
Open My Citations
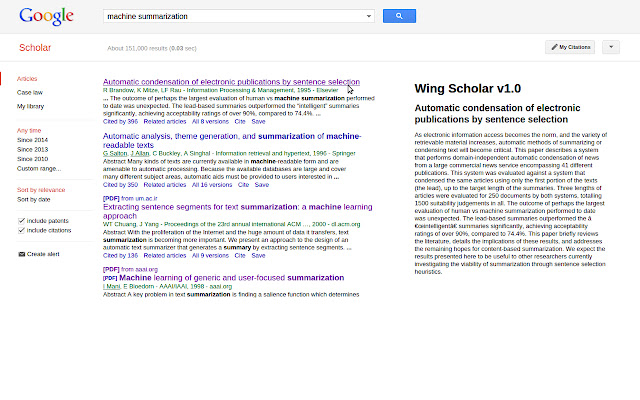tap(570, 47)
